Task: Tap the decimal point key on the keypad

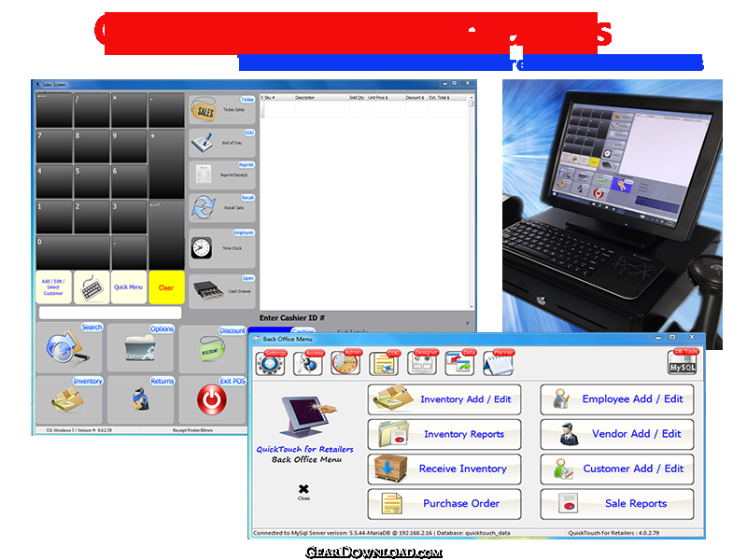Action: 129,252
